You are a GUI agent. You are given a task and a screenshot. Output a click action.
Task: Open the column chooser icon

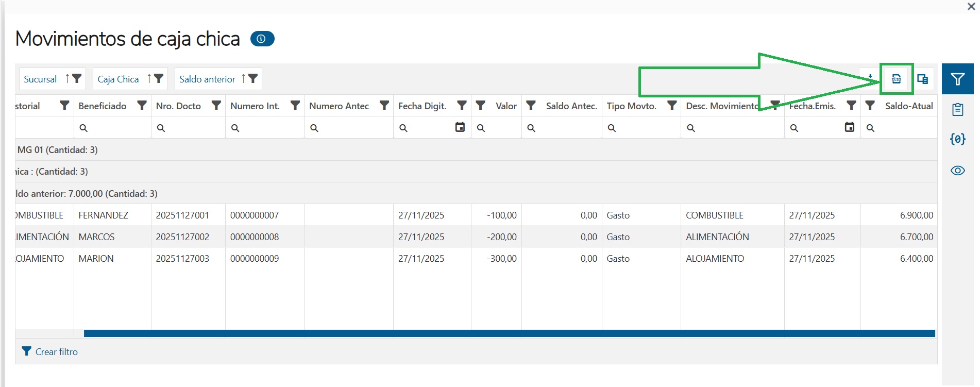(x=922, y=79)
